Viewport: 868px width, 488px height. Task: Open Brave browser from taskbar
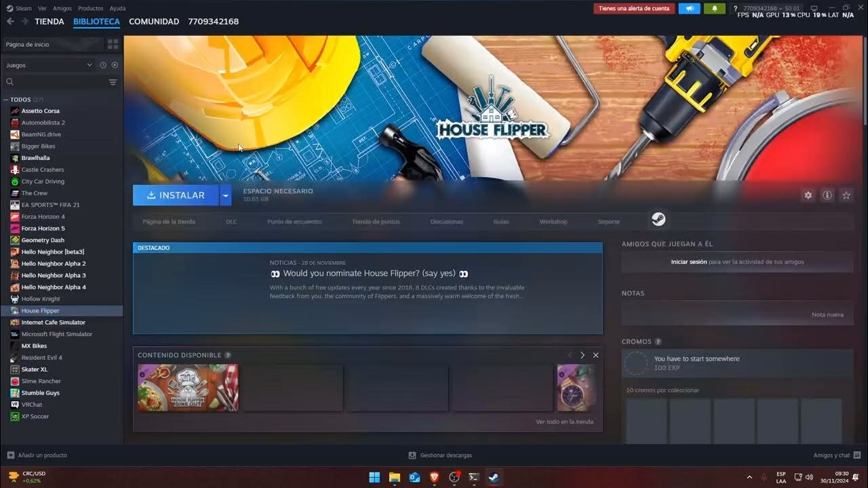(x=434, y=477)
